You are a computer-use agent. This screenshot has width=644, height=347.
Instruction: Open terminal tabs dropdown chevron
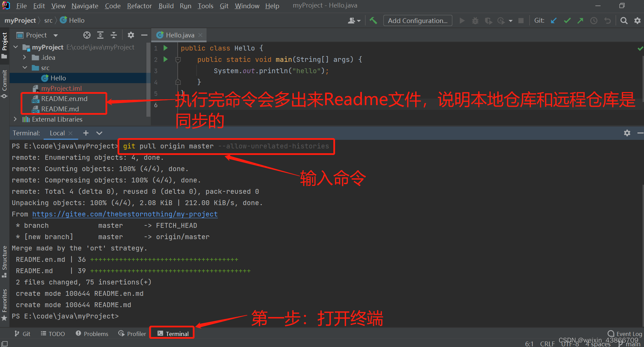(99, 133)
